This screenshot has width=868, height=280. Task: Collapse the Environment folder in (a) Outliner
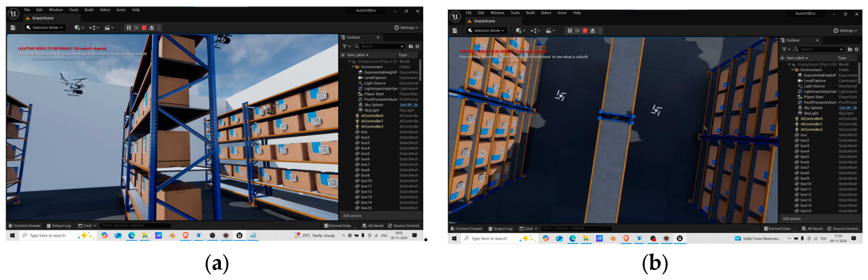[x=353, y=67]
